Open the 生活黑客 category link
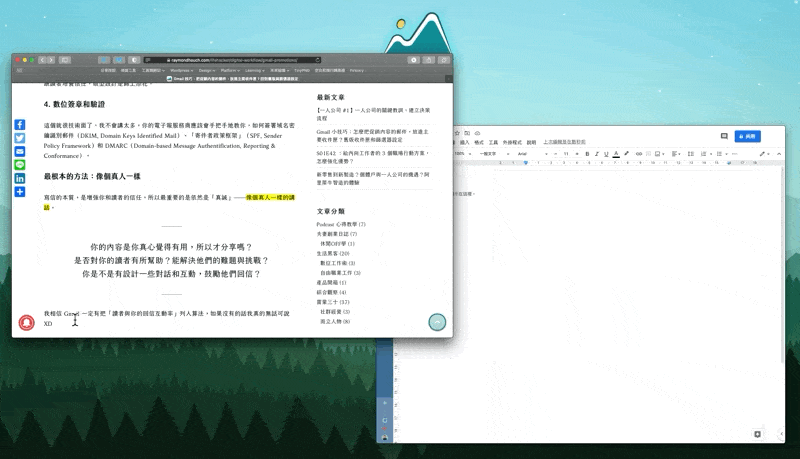 pyautogui.click(x=333, y=253)
